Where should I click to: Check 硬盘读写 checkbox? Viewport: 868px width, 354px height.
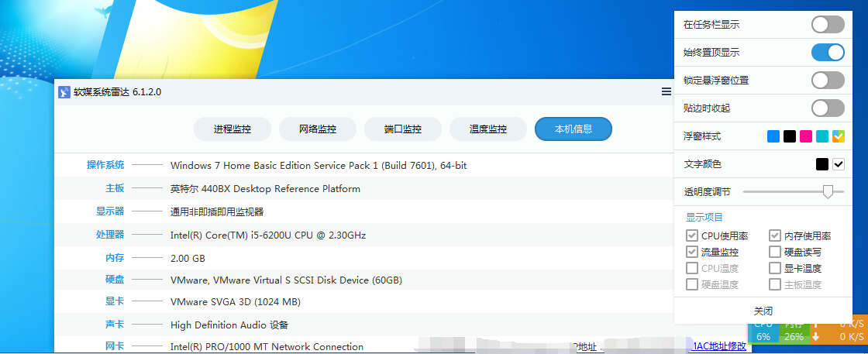[775, 252]
